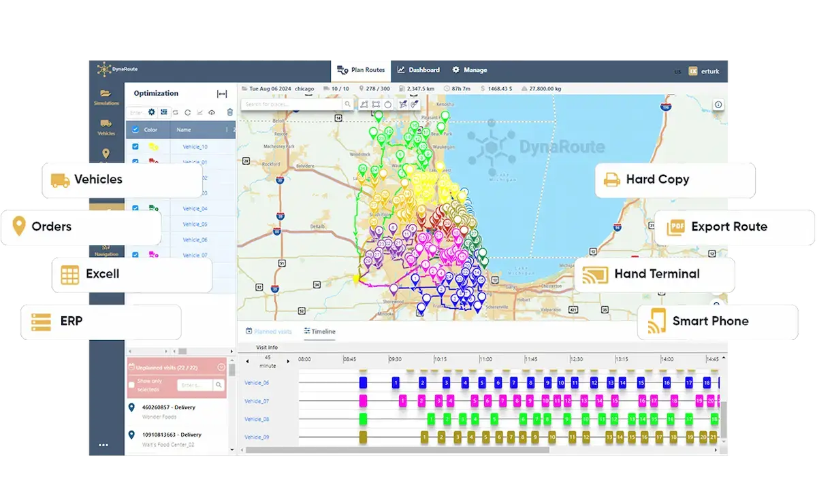
Task: Click the route edit tool on map toolbar
Action: point(403,104)
